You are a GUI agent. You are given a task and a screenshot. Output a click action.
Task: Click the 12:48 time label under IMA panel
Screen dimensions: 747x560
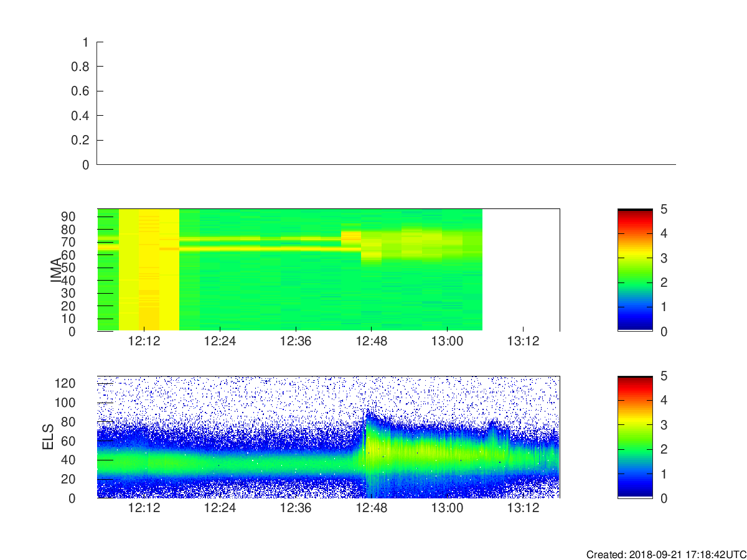click(x=372, y=342)
